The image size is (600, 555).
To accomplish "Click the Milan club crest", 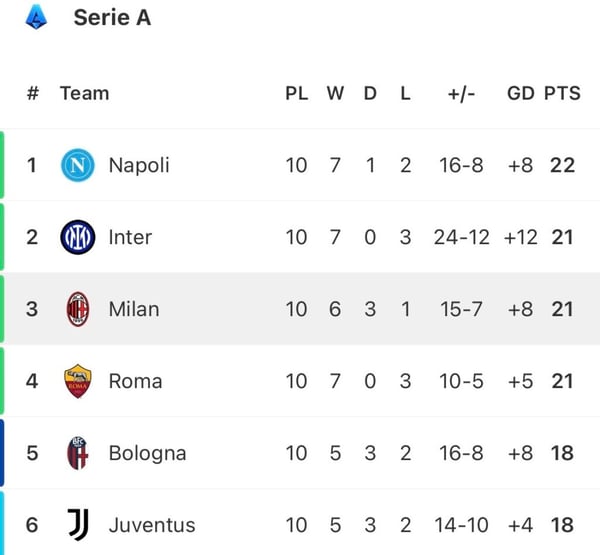I will click(78, 309).
